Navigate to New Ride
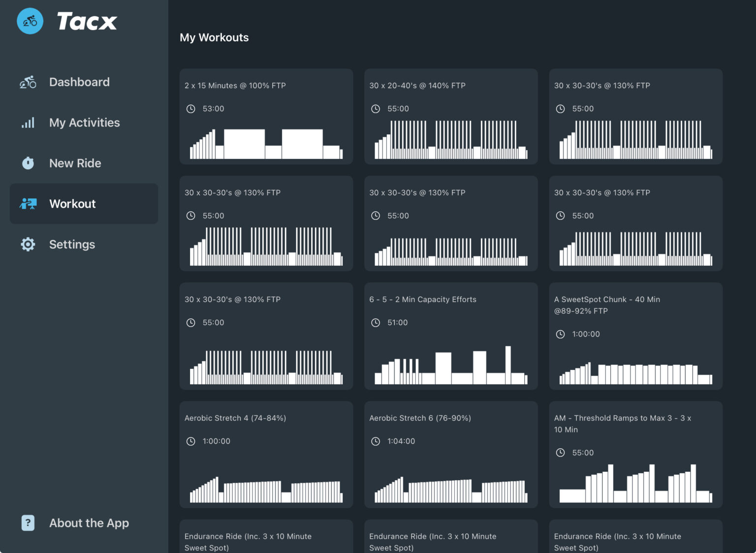756x553 pixels. coord(75,163)
